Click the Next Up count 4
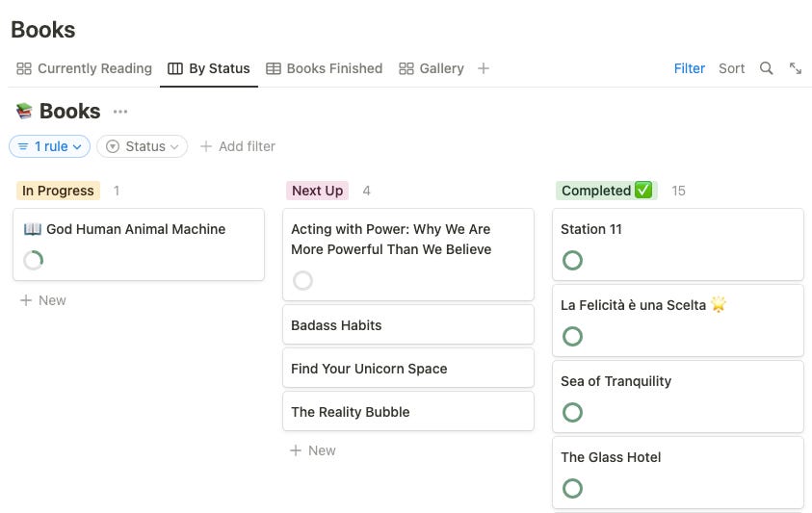The height and width of the screenshot is (513, 812). pyautogui.click(x=366, y=191)
